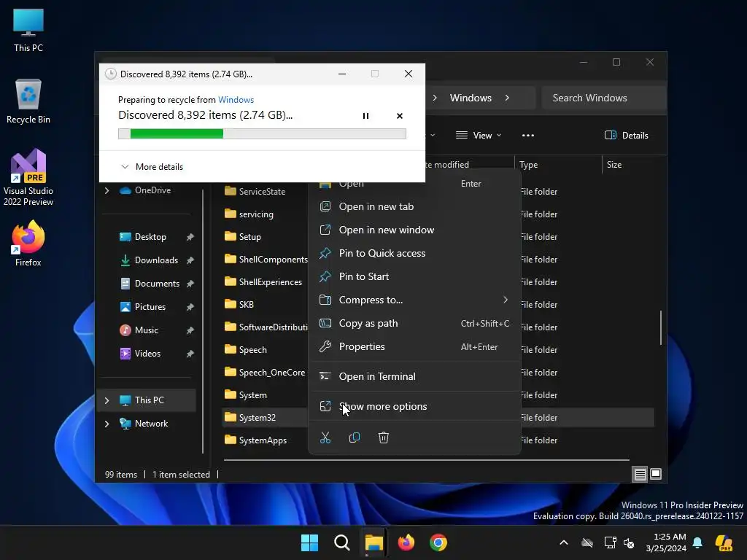The height and width of the screenshot is (560, 747).
Task: Switch to details list view icon in status bar
Action: pos(640,474)
